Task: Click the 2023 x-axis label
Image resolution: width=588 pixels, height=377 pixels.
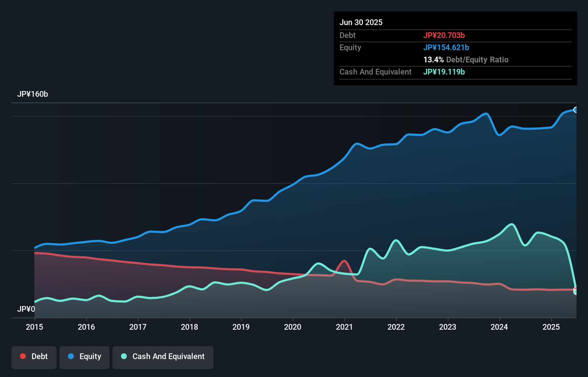Action: tap(448, 327)
